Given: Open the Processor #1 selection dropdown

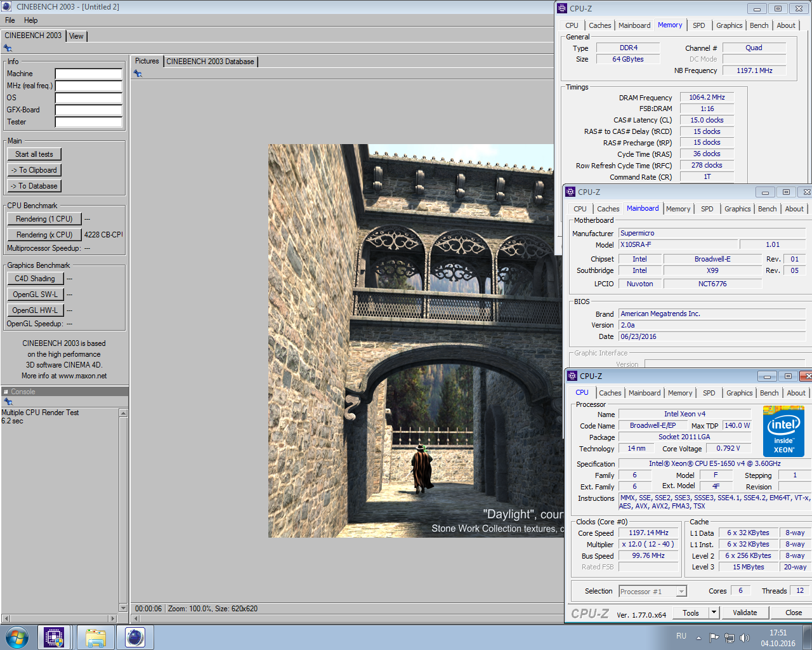Looking at the screenshot, I should (653, 591).
